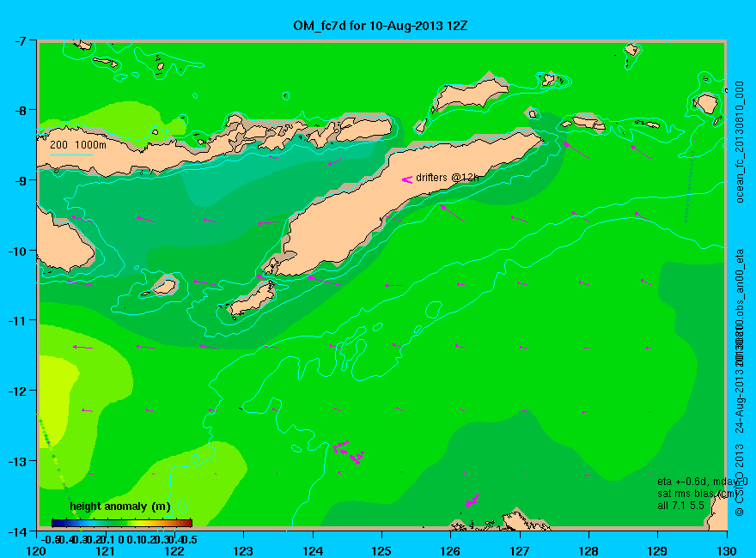Click the magenta drifter cluster near 126.3E, 13.6S
Viewport: 756px width, 558px height.
pos(472,500)
